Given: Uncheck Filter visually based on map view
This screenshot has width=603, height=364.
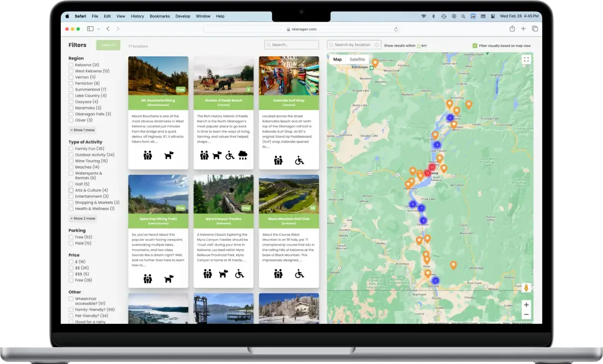Looking at the screenshot, I should click(475, 46).
